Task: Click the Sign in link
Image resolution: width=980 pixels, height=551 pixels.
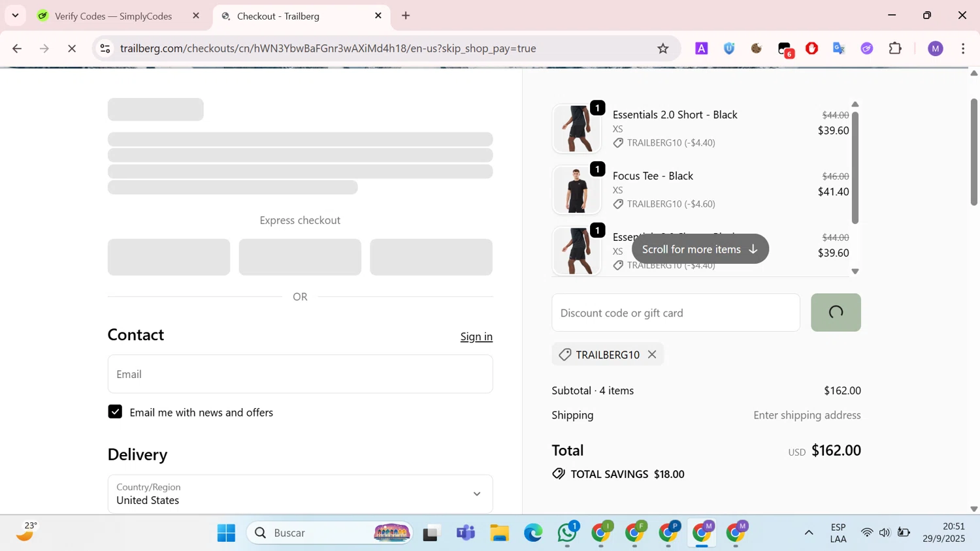Action: click(476, 336)
